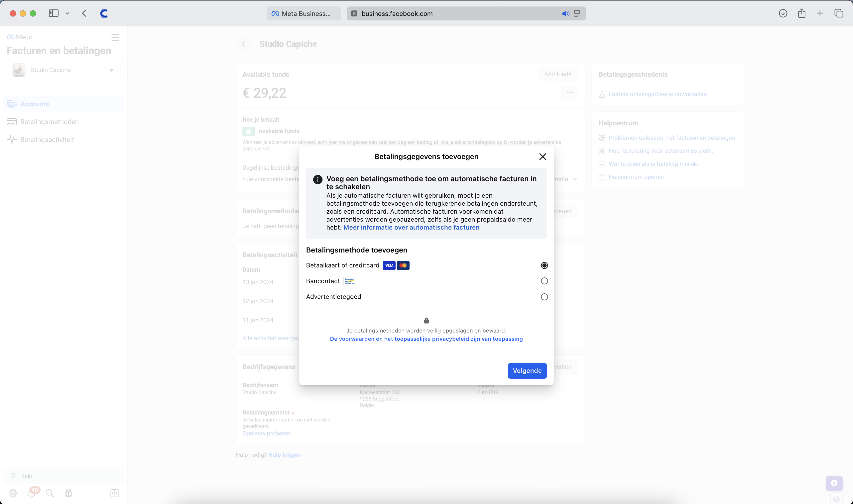Click the Hulp krijgen link
The height and width of the screenshot is (504, 853).
point(284,455)
